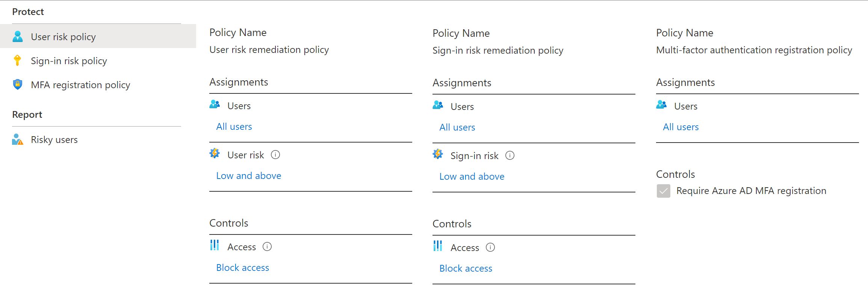The image size is (868, 293).
Task: Click Low and above under Sign-in risk
Action: [472, 177]
